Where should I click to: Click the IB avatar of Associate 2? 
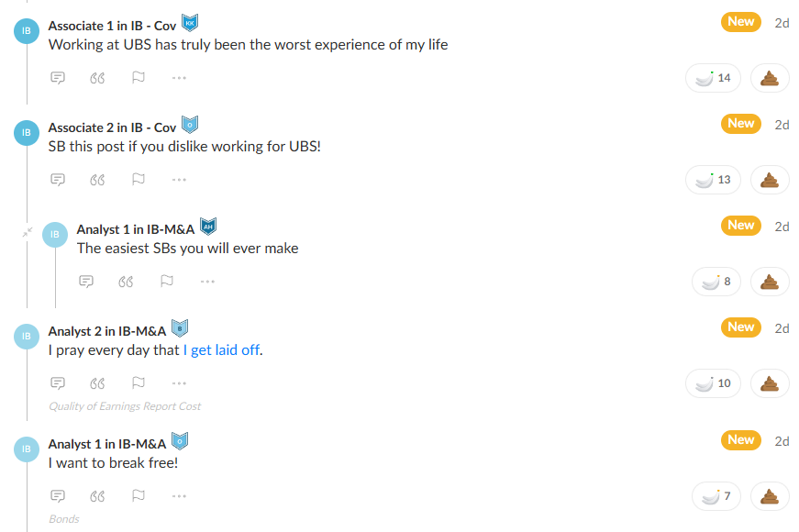[27, 132]
